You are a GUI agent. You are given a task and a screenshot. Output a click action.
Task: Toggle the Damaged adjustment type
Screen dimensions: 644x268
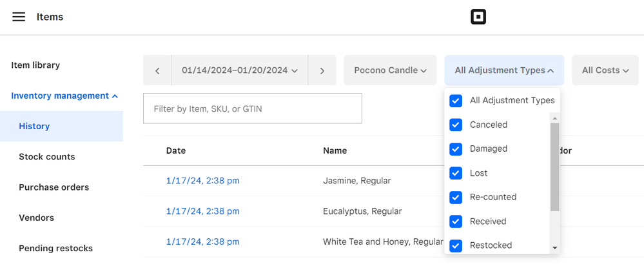pos(456,149)
